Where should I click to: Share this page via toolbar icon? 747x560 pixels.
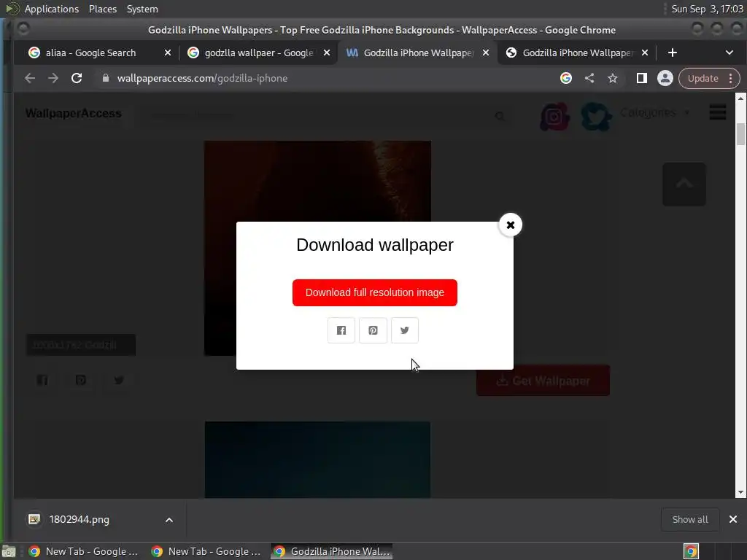[x=589, y=78]
